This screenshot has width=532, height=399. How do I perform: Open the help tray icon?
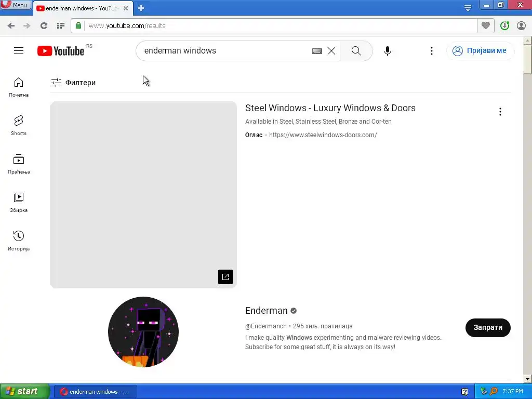(x=464, y=392)
